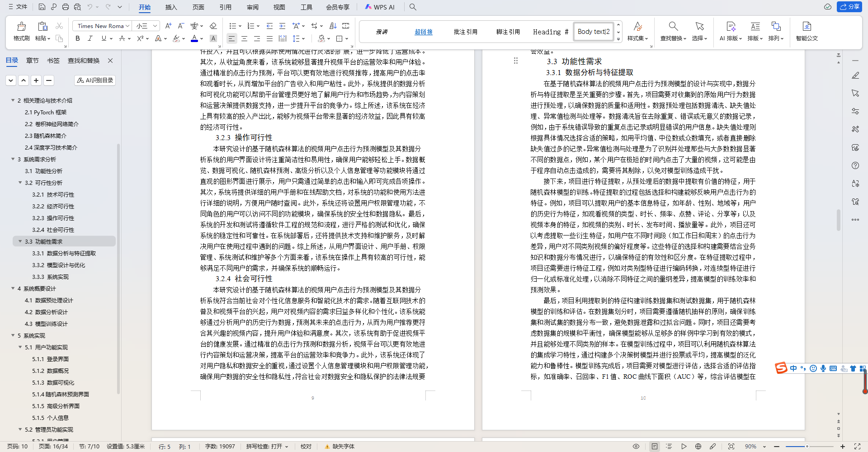Click the Print icon in quick access bar

66,7
